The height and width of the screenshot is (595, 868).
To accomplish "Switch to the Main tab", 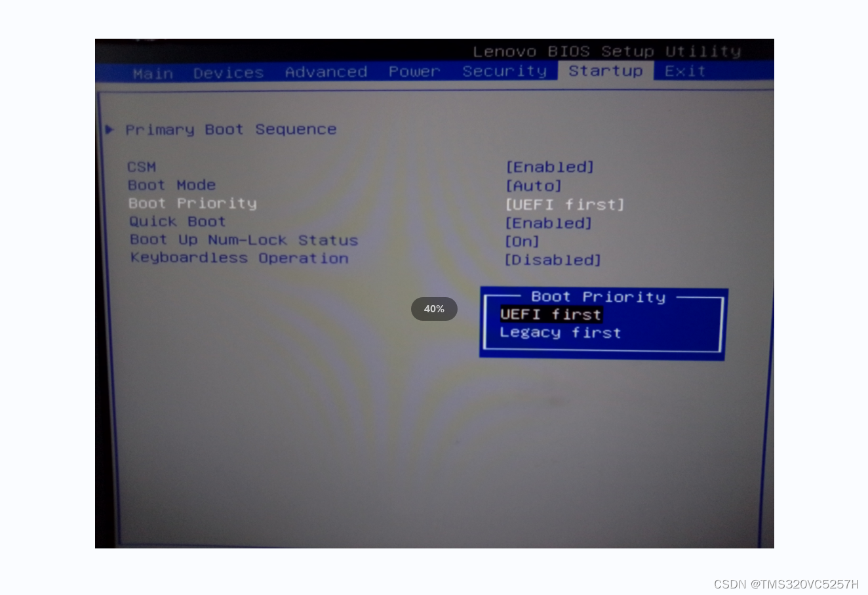I will (153, 73).
